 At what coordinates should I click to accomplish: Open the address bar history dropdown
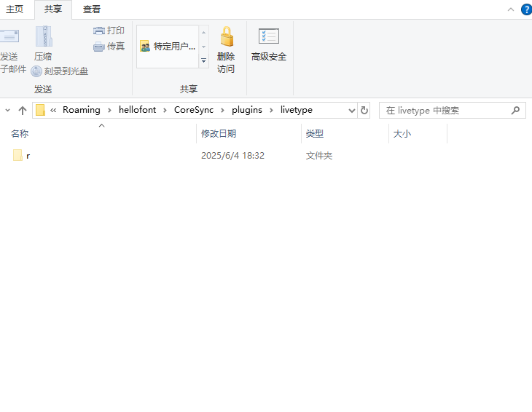(352, 111)
